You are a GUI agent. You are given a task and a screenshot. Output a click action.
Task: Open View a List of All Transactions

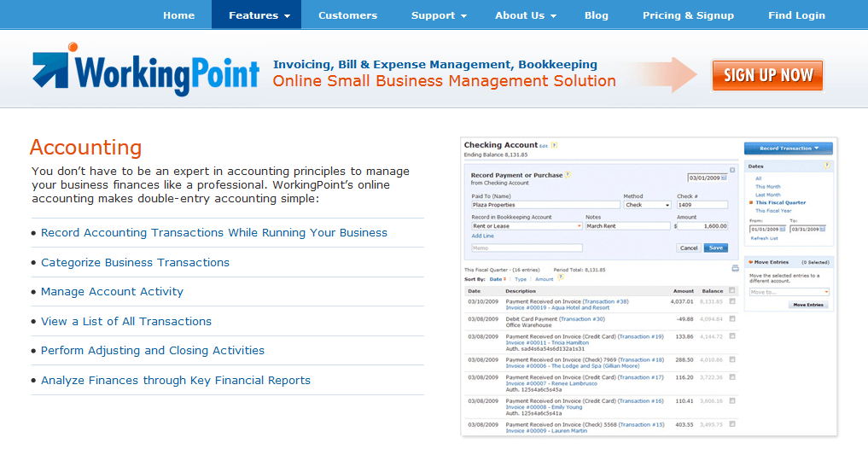click(x=126, y=321)
